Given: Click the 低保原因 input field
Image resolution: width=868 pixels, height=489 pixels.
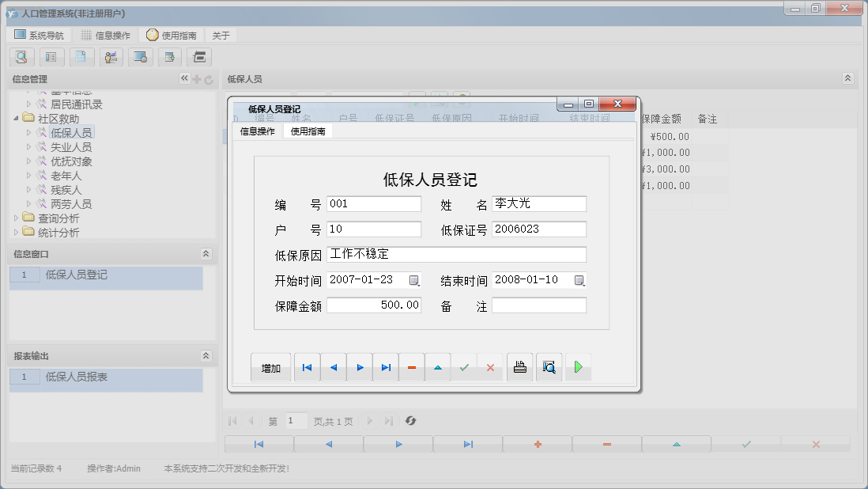Looking at the screenshot, I should (456, 255).
